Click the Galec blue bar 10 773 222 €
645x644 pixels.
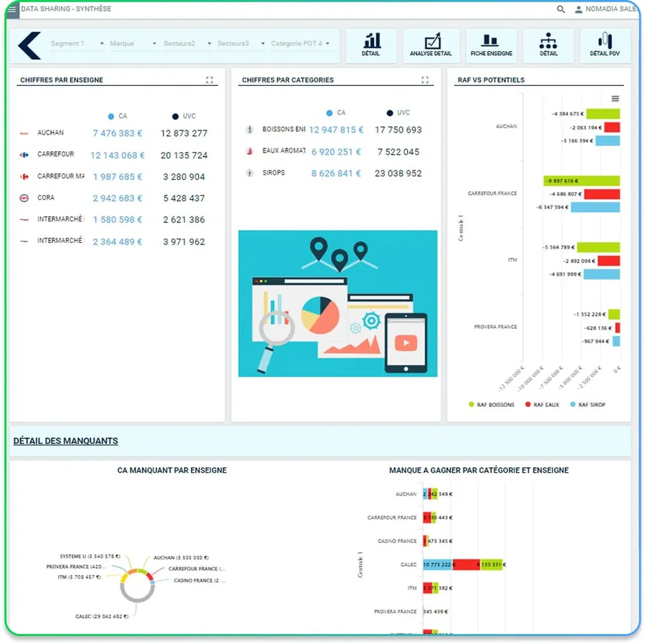click(x=438, y=564)
